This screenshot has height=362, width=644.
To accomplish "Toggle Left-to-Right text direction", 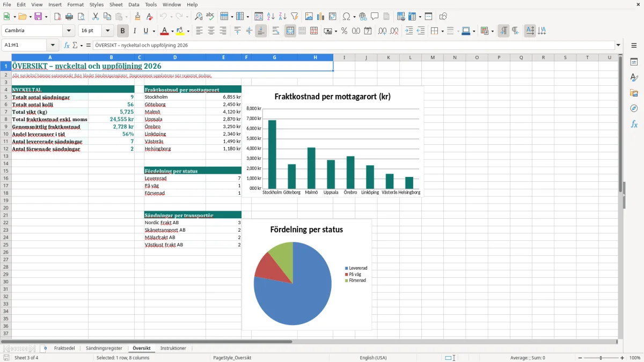I will coord(503,31).
